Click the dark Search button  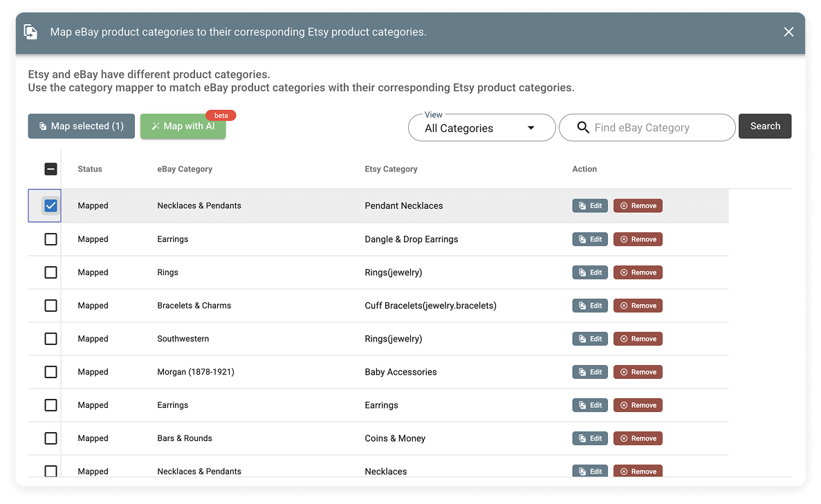[x=765, y=126]
